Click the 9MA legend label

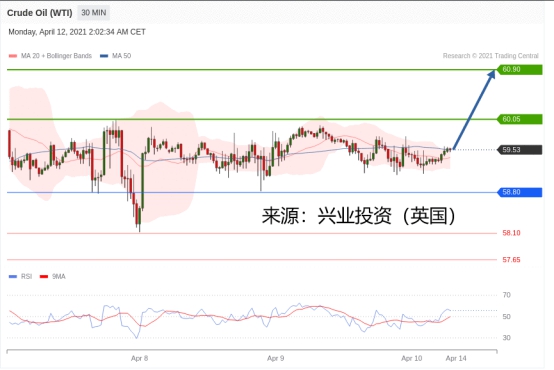pyautogui.click(x=59, y=276)
